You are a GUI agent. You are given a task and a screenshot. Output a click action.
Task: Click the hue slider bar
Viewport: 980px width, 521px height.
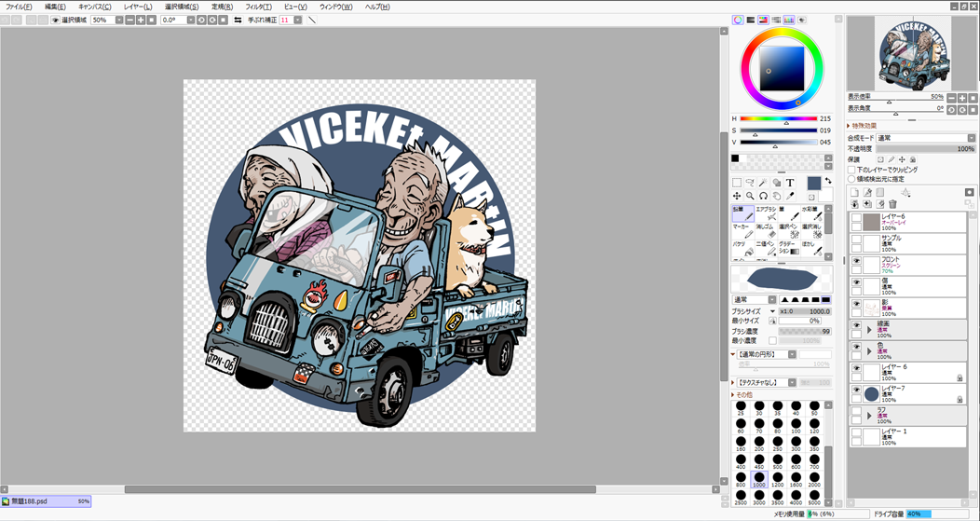[x=780, y=119]
